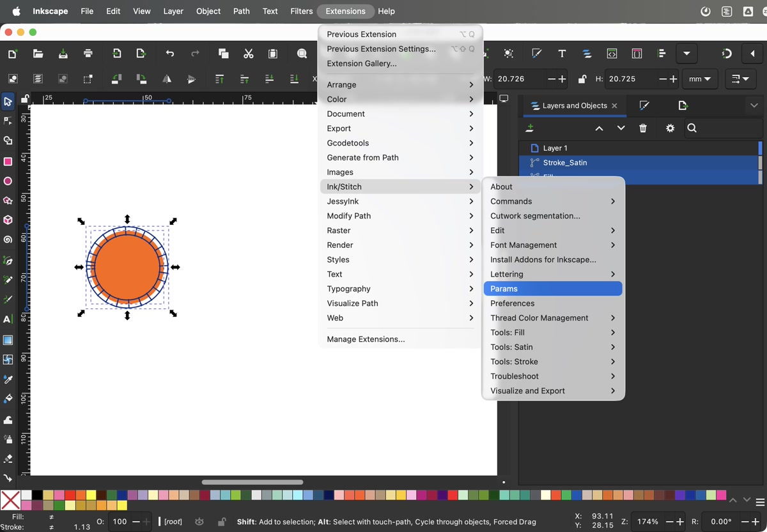
Task: Expand the Commands submenu
Action: pyautogui.click(x=553, y=201)
